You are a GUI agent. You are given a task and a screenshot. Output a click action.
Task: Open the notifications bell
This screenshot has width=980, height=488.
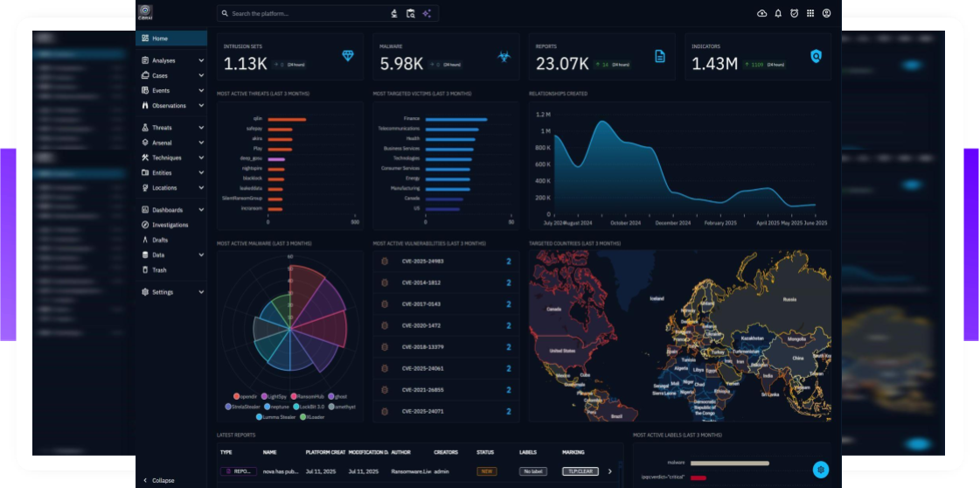click(x=778, y=13)
